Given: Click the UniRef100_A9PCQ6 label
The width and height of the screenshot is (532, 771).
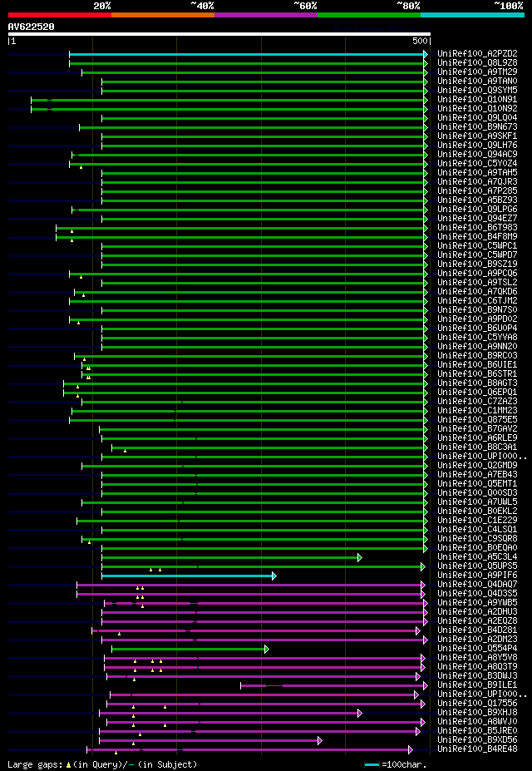Looking at the screenshot, I should tap(477, 274).
